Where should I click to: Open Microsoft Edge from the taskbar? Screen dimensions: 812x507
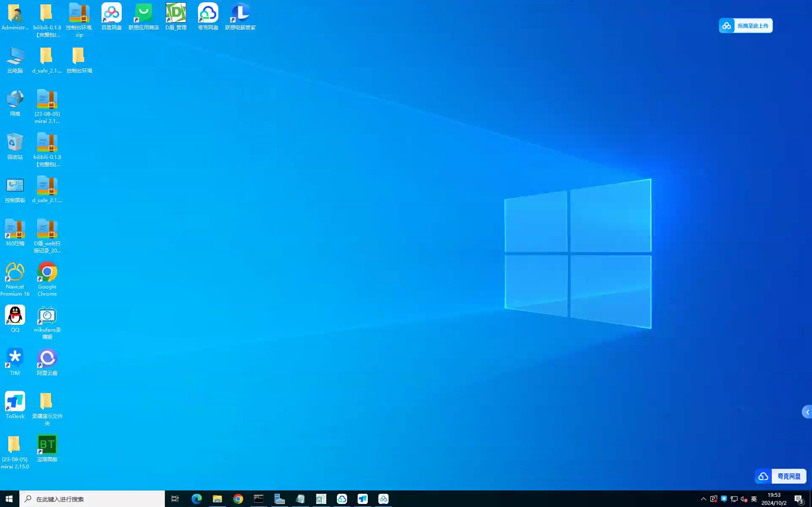click(197, 499)
